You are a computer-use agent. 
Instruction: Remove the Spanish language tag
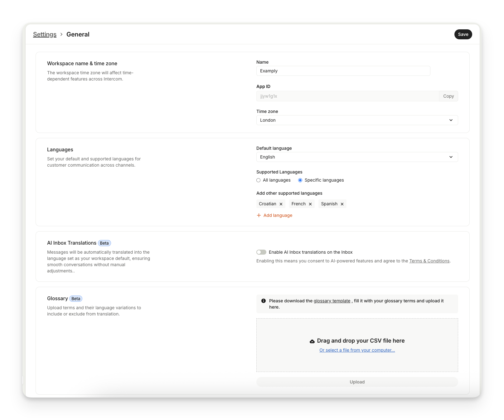(342, 204)
